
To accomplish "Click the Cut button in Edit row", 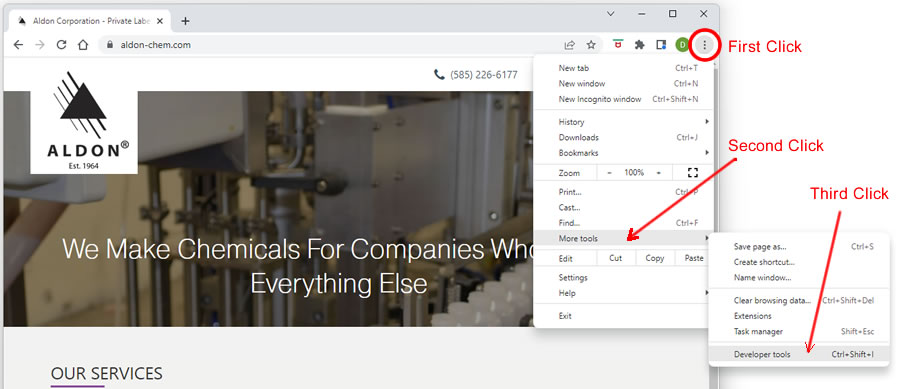I will tap(616, 258).
